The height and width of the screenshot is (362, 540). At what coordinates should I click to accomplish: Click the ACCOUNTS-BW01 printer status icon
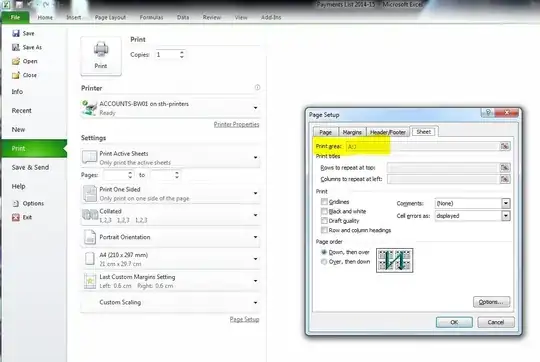point(89,108)
